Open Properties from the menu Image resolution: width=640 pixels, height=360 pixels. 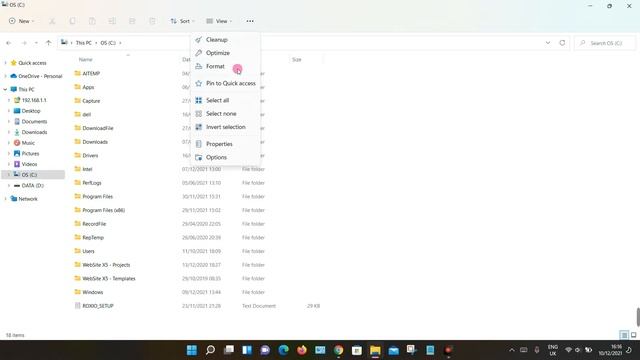tap(225, 144)
